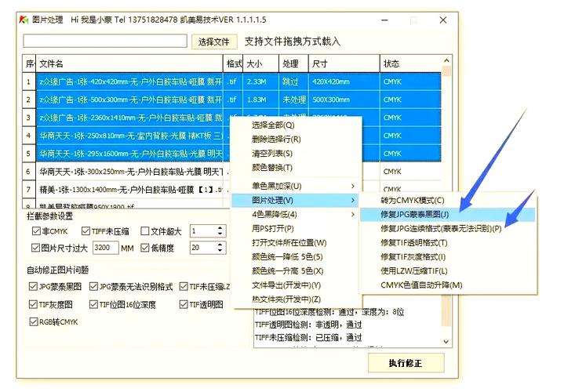
Task: Minimize the 图片处理 window
Action: [x=384, y=20]
